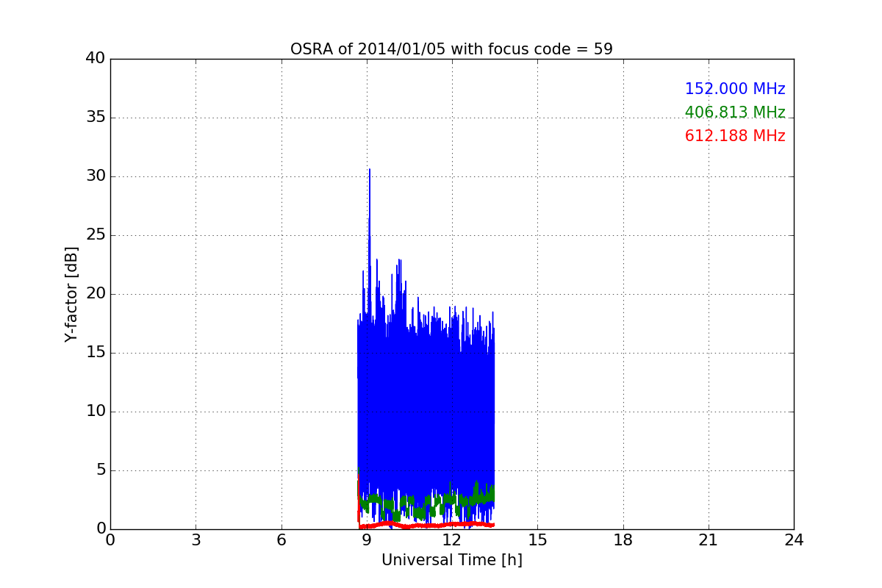The width and height of the screenshot is (882, 588).
Task: Click the y-axis tick value 20
Action: coord(96,293)
